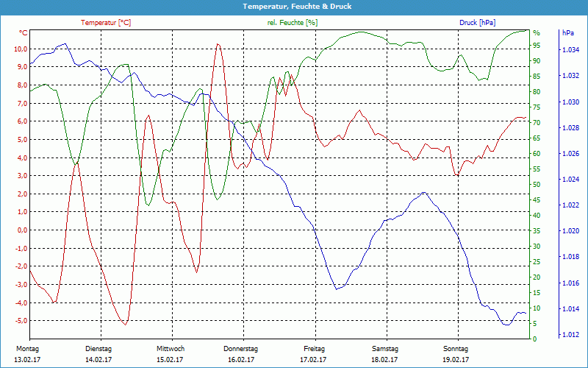
Task: Click the '1.034' pressure axis value
Action: pyautogui.click(x=570, y=50)
